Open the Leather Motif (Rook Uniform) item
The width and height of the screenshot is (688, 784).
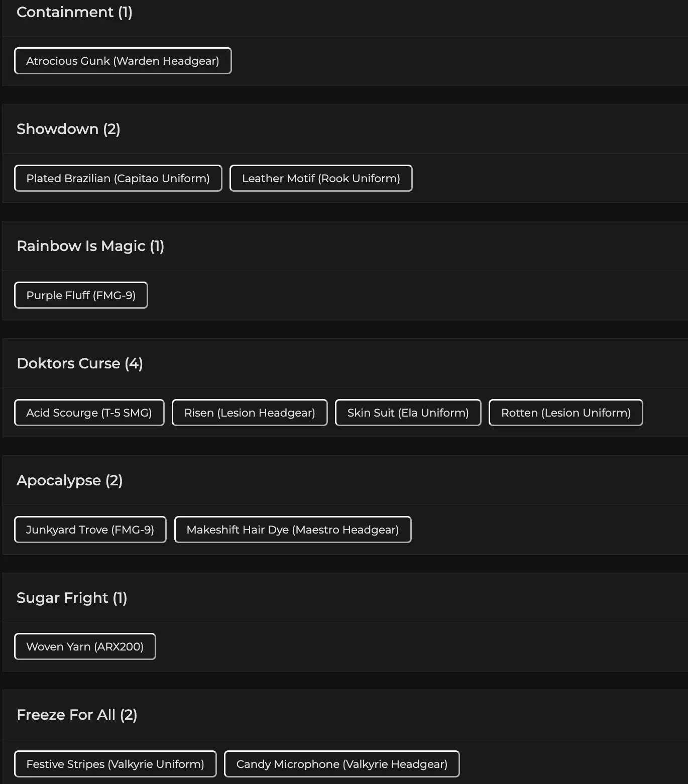[x=321, y=178]
